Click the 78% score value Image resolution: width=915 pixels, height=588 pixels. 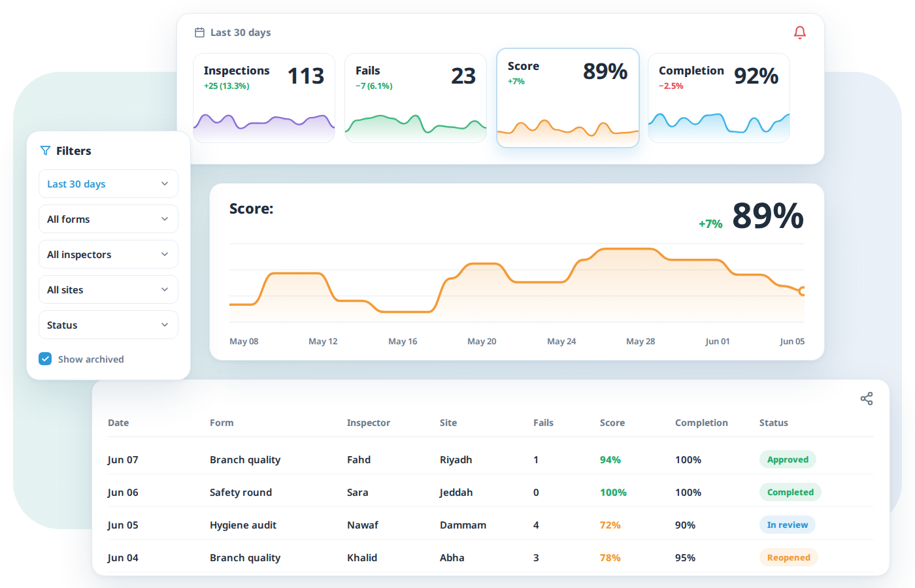610,558
